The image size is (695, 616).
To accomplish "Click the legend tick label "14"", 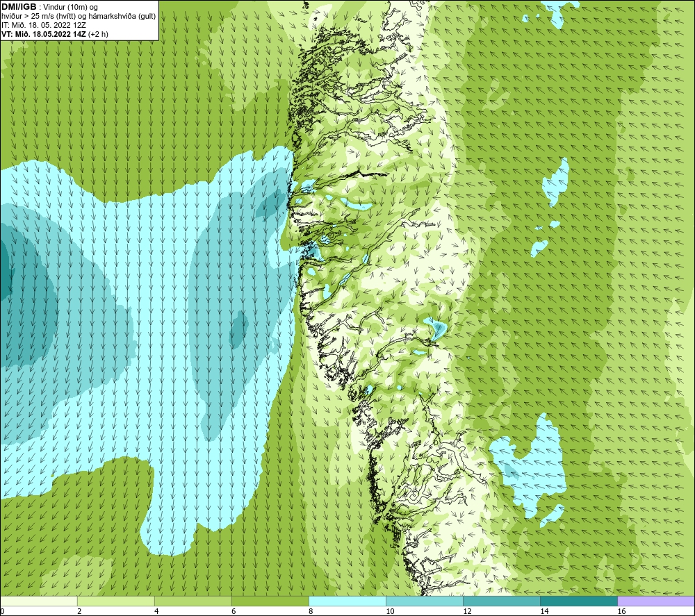I will tap(544, 611).
